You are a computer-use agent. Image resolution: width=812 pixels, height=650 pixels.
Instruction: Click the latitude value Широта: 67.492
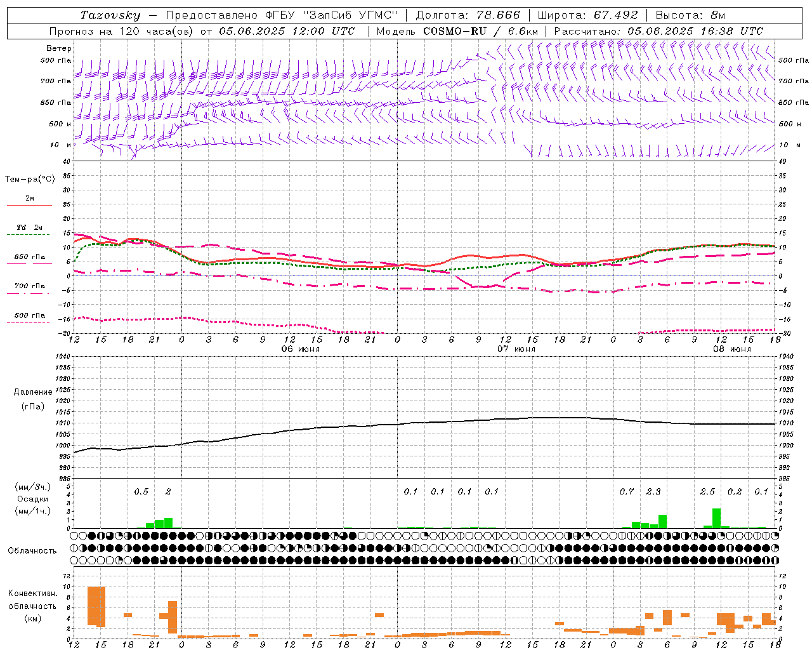click(x=587, y=15)
